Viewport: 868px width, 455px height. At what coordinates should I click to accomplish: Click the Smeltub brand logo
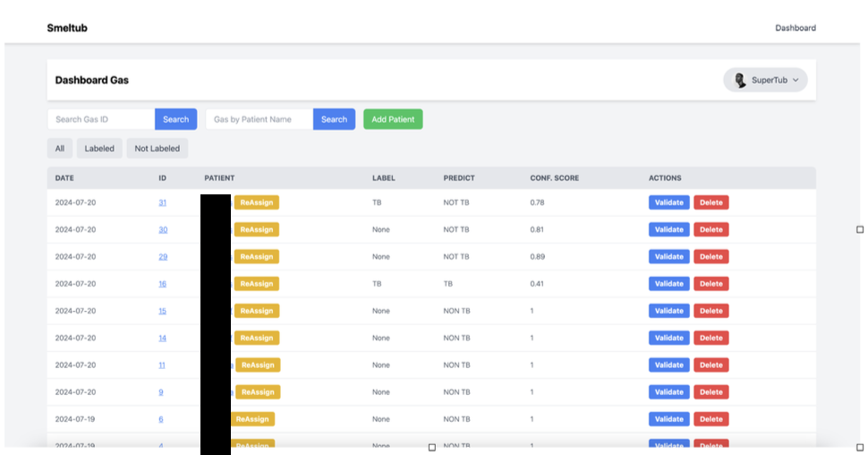pyautogui.click(x=67, y=28)
